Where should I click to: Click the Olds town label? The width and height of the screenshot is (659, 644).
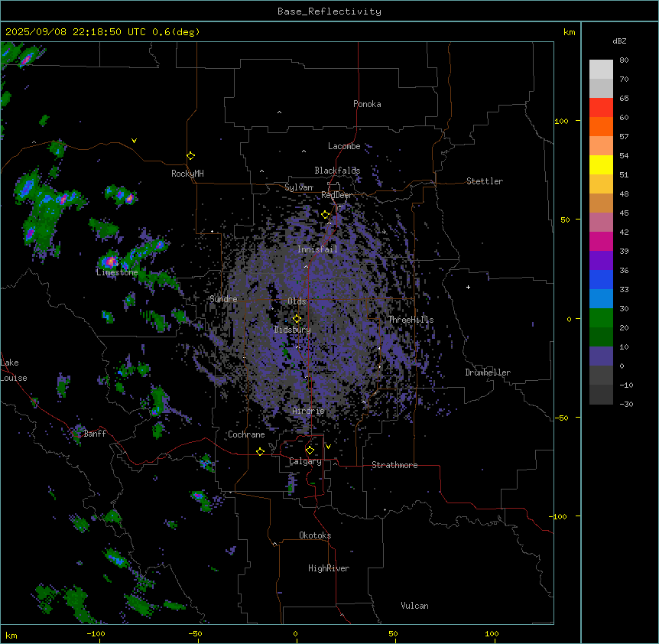click(297, 301)
